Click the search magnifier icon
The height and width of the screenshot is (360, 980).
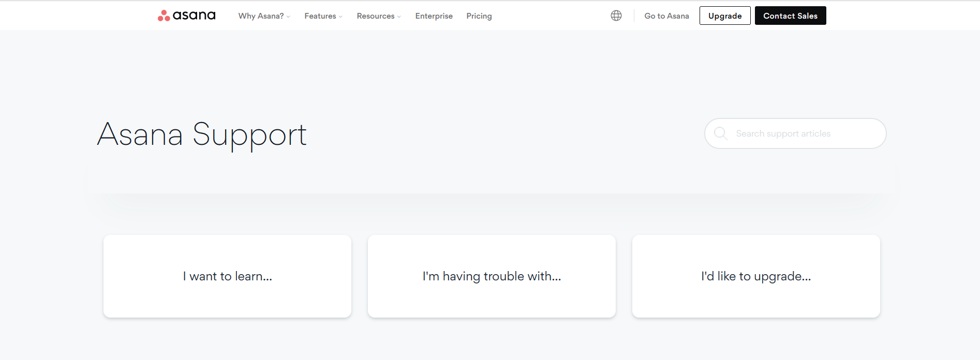point(720,133)
